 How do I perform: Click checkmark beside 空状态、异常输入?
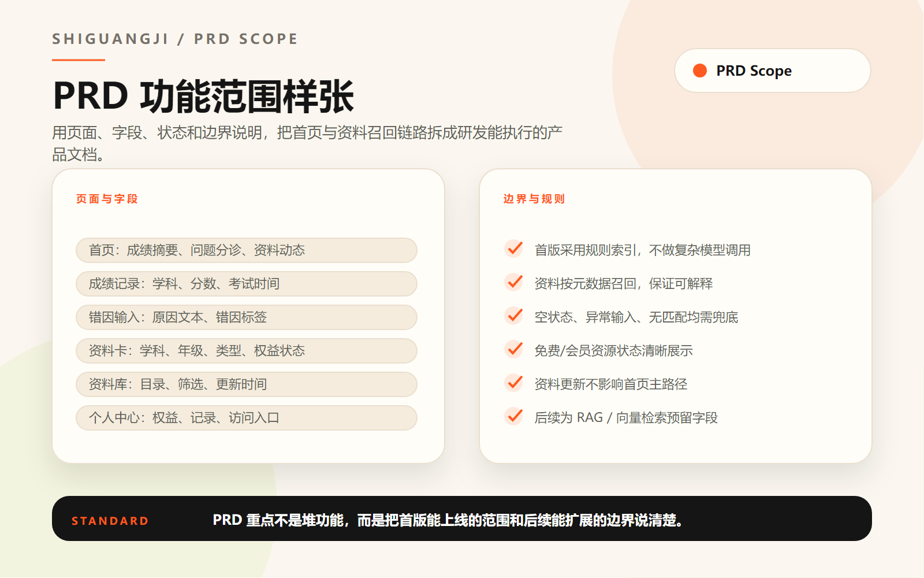pos(514,316)
